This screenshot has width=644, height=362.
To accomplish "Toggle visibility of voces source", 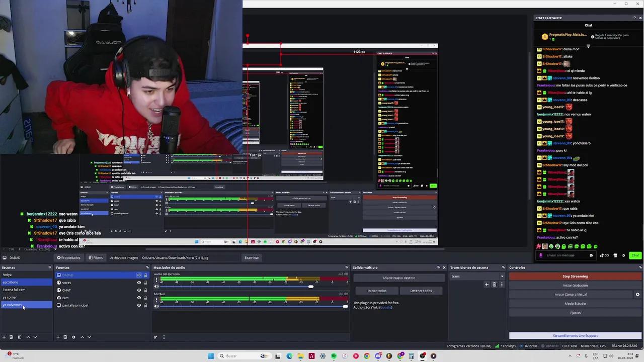I will point(139,283).
